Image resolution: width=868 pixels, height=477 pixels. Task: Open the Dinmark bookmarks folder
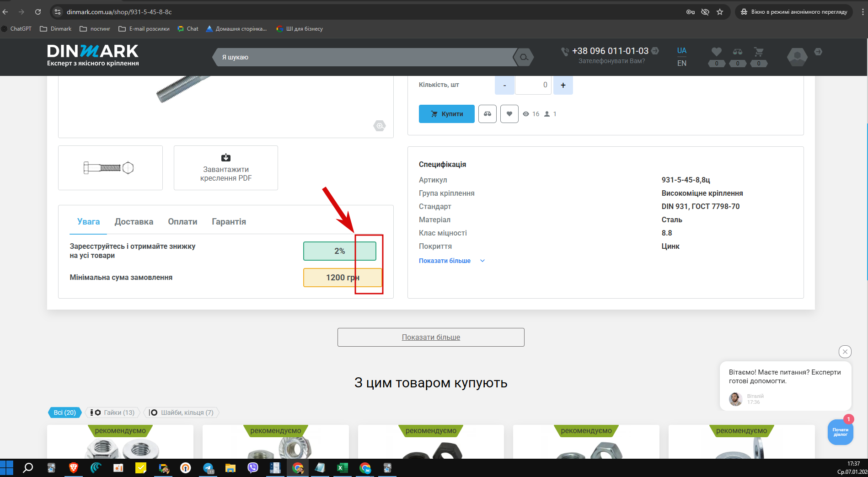tap(56, 29)
